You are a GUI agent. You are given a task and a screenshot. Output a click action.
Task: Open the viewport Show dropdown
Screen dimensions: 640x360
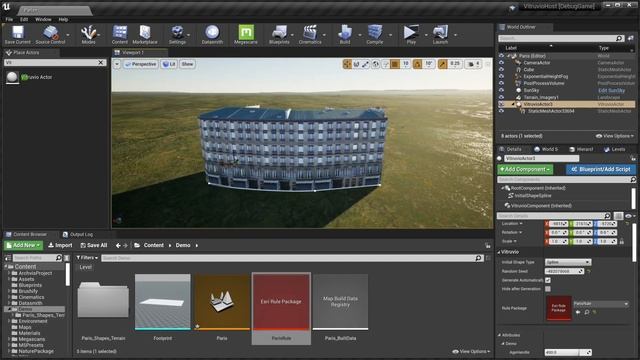(187, 64)
